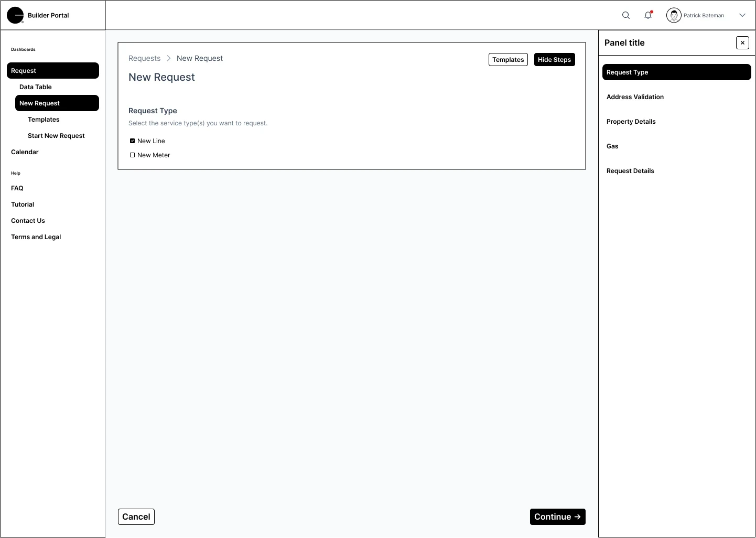The height and width of the screenshot is (538, 756).
Task: Click the Hide Steps button
Action: [x=554, y=59]
